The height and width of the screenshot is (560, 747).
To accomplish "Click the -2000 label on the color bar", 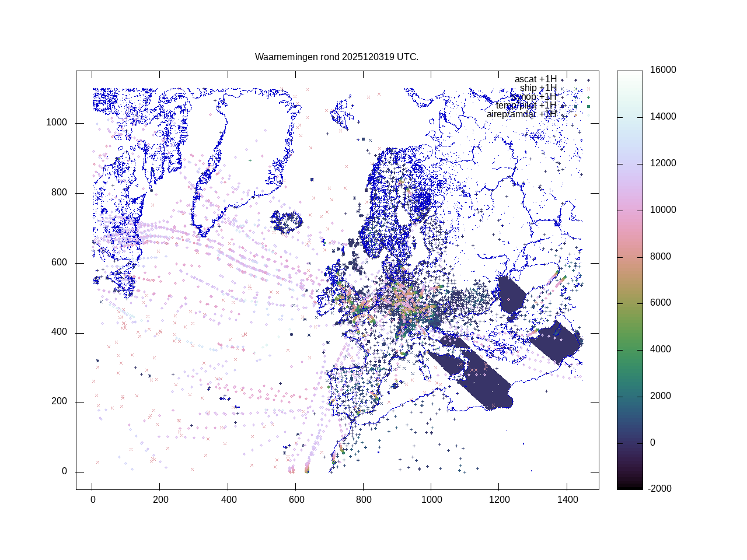I will (x=661, y=489).
